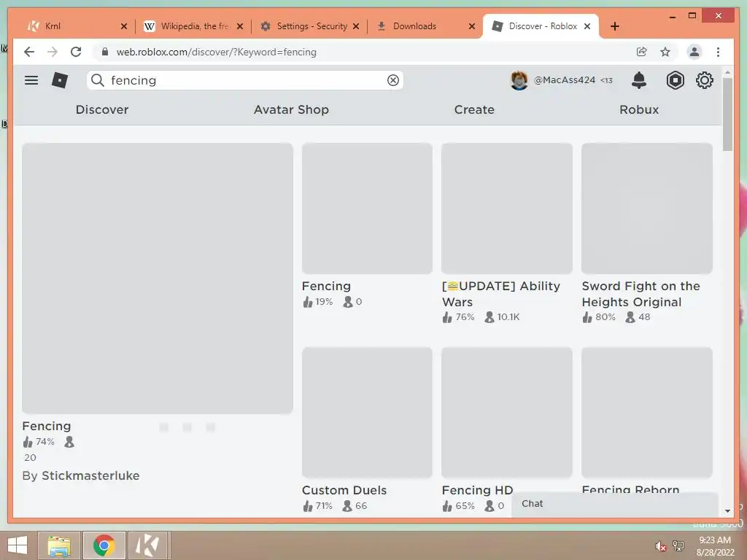
Task: Go back in Chrome
Action: click(x=29, y=52)
